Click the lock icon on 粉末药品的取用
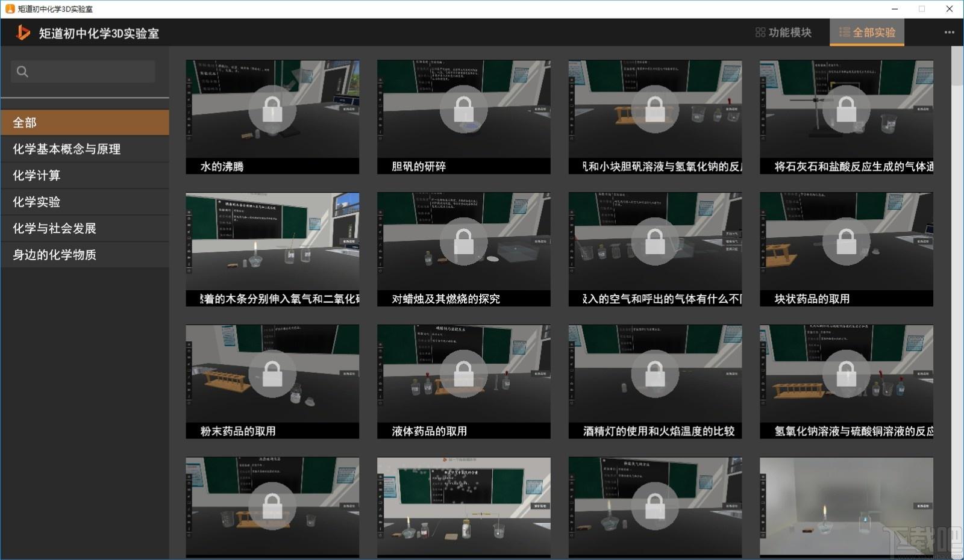Screen dimensions: 964x560 coord(272,374)
